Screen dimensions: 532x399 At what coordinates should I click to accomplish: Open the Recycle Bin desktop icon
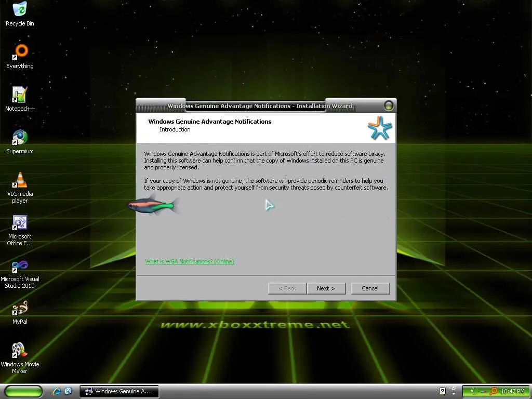pyautogui.click(x=20, y=14)
